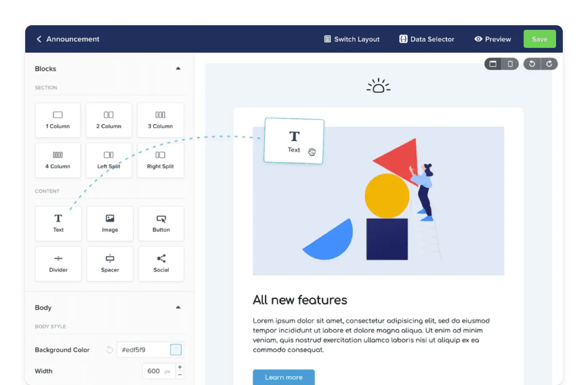The height and width of the screenshot is (385, 588).
Task: Pick the 4 Column layout block
Action: (58, 160)
